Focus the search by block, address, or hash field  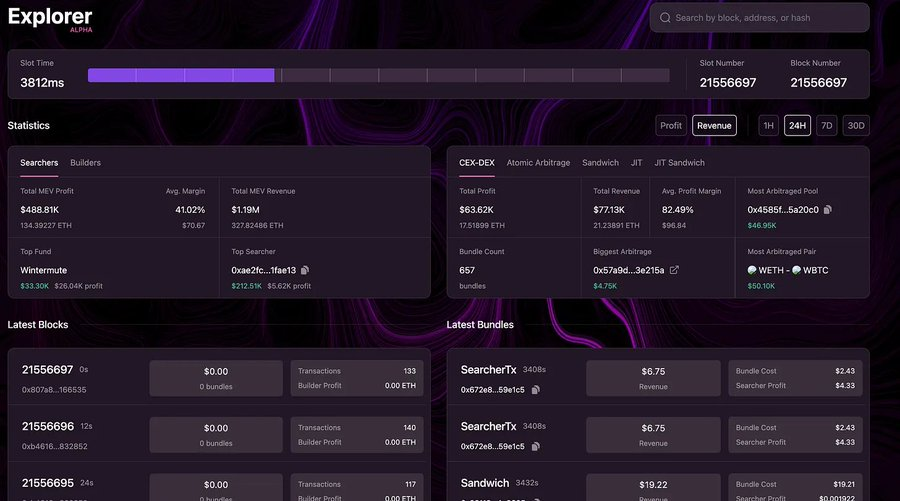[x=759, y=18]
